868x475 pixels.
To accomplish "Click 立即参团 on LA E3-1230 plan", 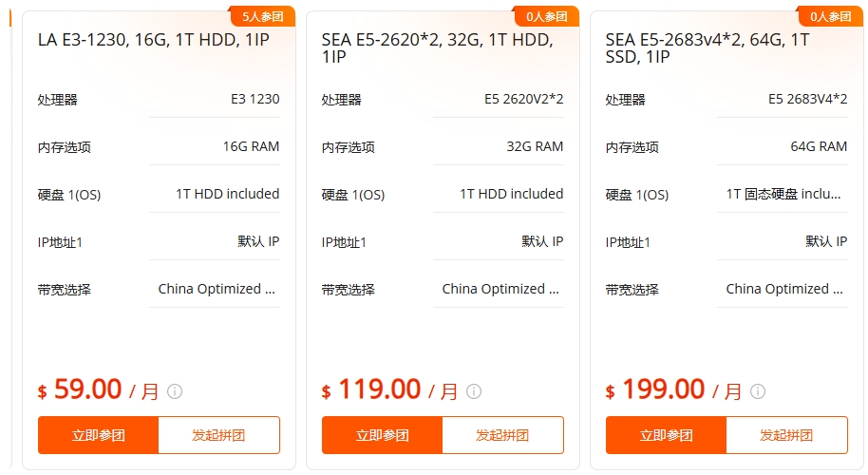I will pos(98,435).
